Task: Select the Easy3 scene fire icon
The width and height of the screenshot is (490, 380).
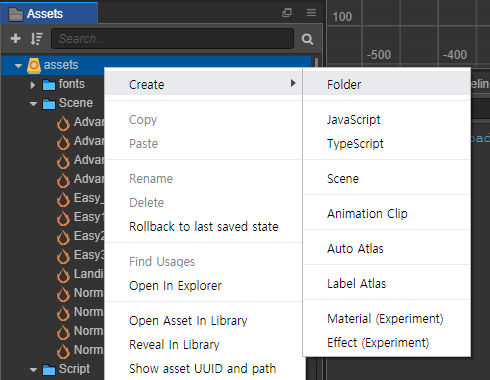Action: (x=63, y=256)
